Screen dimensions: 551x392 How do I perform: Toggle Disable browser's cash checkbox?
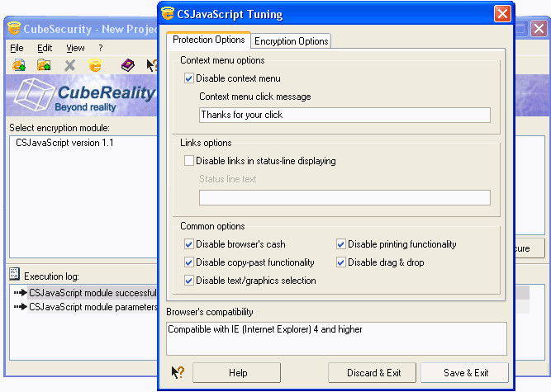pyautogui.click(x=189, y=244)
